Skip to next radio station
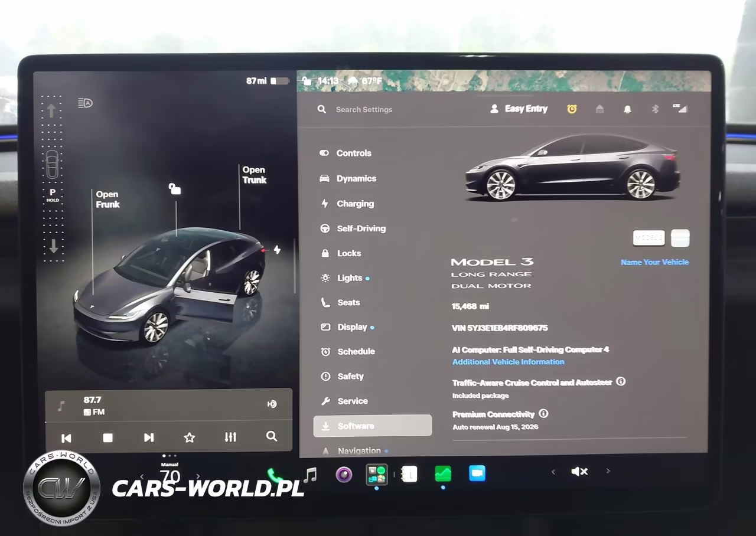The image size is (756, 536). [149, 437]
